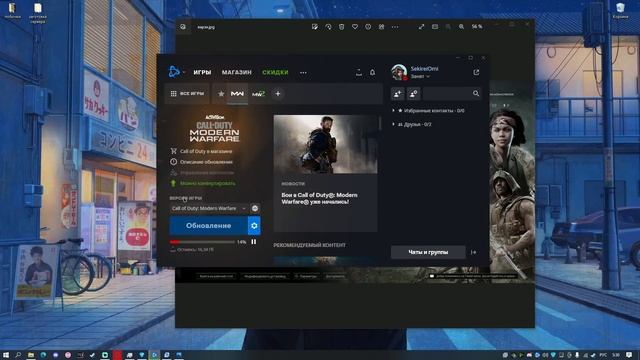Select the MW game tab
640x360 pixels.
click(x=237, y=93)
